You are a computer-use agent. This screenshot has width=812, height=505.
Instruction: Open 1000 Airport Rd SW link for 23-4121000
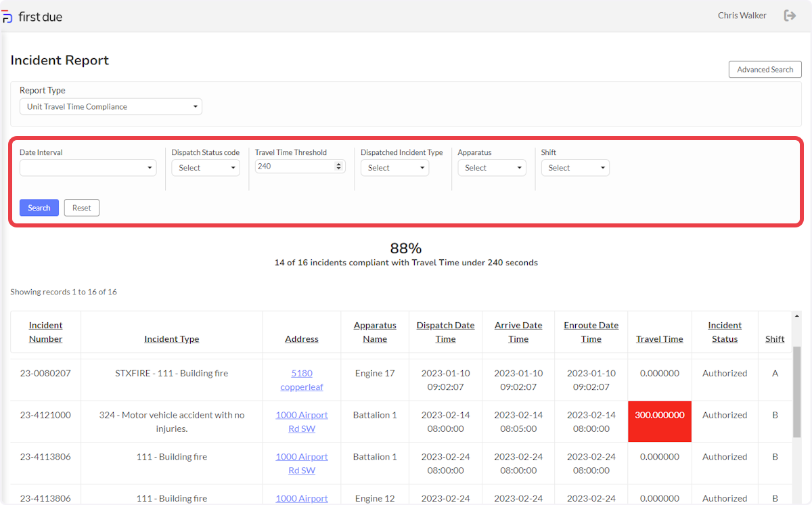302,422
